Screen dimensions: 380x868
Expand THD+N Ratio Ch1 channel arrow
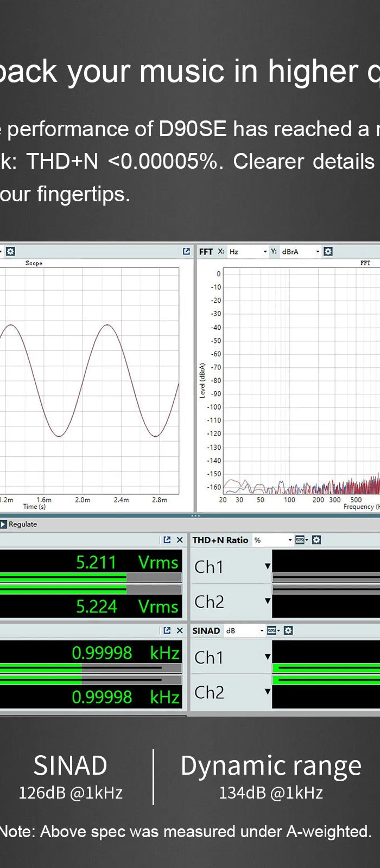point(267,566)
